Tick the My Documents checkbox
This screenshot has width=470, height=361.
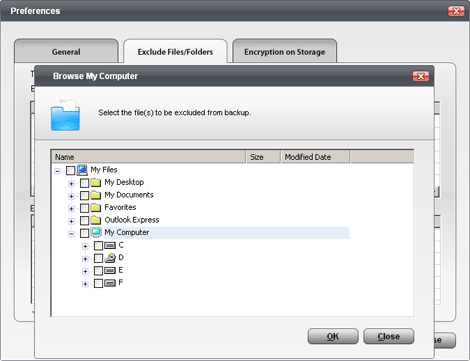(x=84, y=195)
